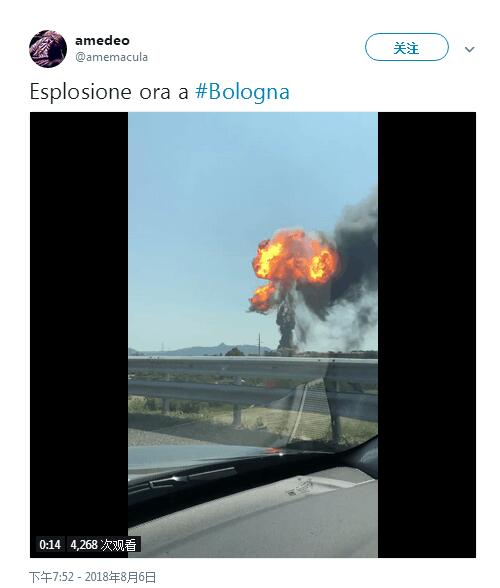Open the amedeo display name

click(x=102, y=40)
